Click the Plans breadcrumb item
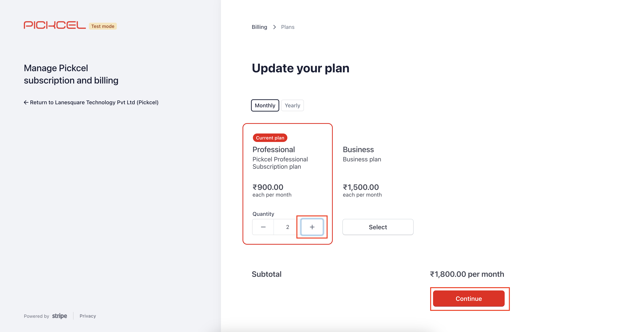 pos(288,27)
